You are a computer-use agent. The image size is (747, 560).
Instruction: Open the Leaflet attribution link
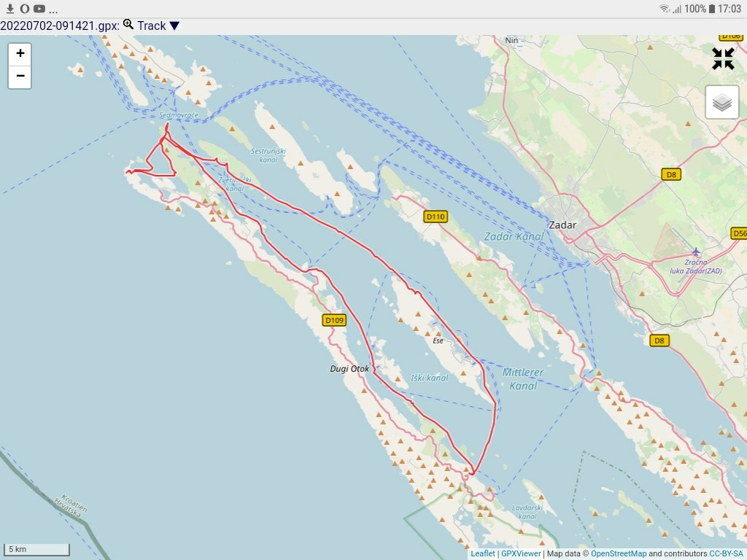[x=482, y=553]
